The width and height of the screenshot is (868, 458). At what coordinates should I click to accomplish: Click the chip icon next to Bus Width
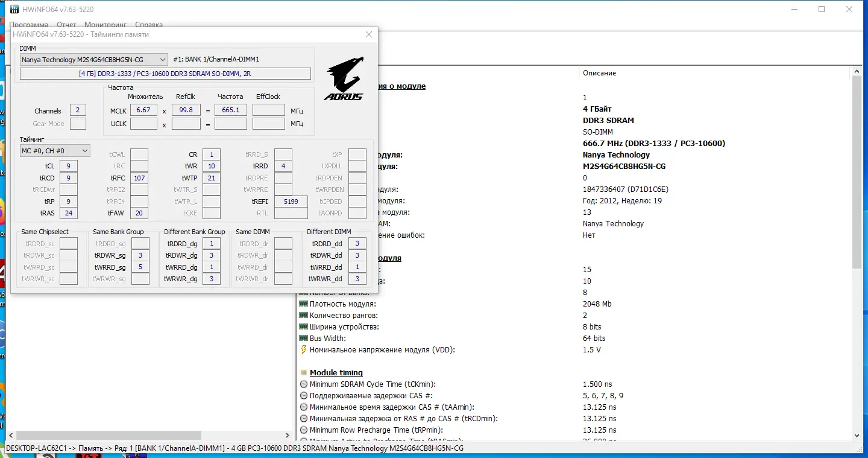[303, 339]
